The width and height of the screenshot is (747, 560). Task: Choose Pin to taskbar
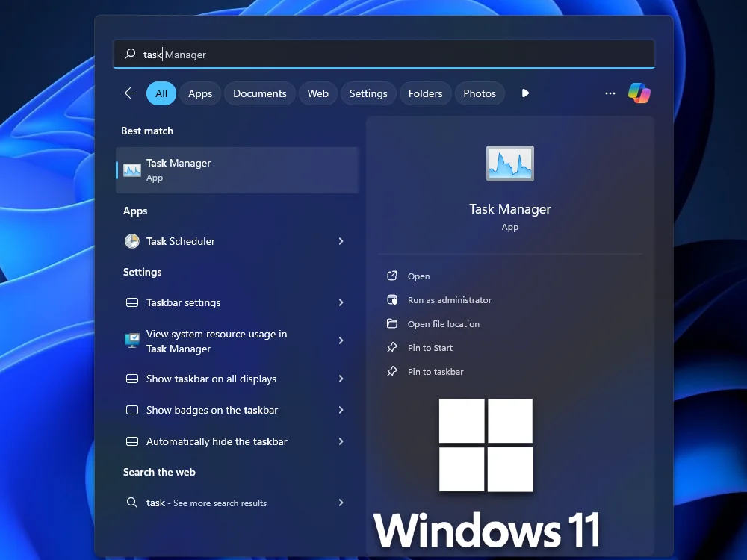(x=436, y=371)
